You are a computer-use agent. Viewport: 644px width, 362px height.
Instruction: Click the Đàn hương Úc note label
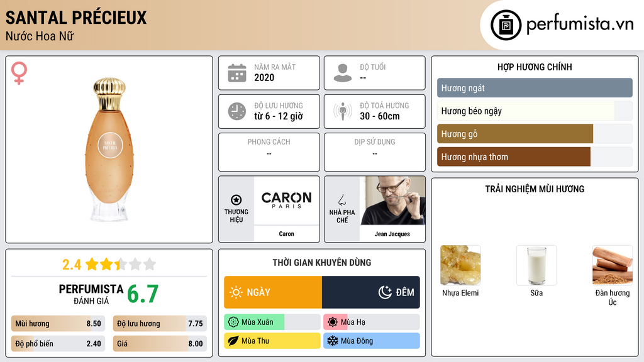tap(613, 297)
